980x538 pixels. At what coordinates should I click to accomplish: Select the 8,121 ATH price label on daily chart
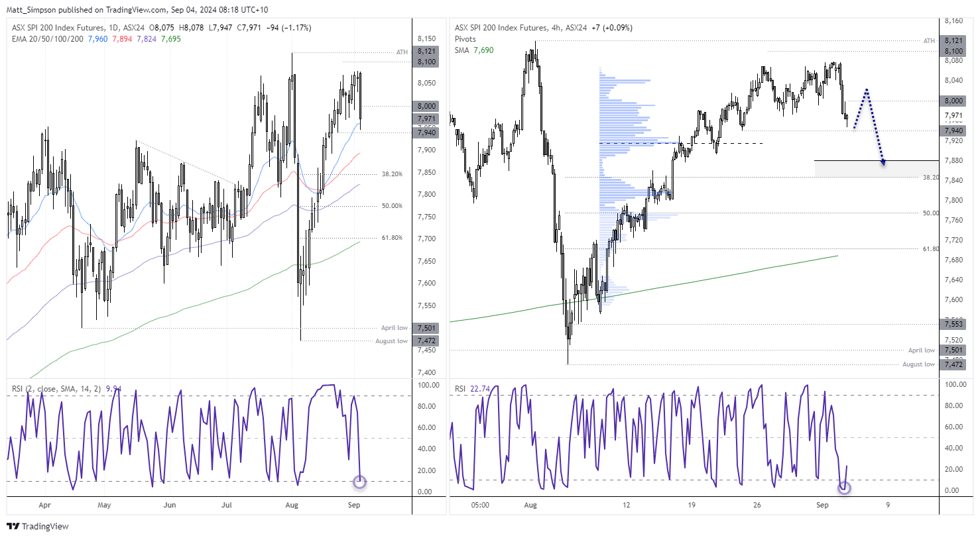coord(425,51)
